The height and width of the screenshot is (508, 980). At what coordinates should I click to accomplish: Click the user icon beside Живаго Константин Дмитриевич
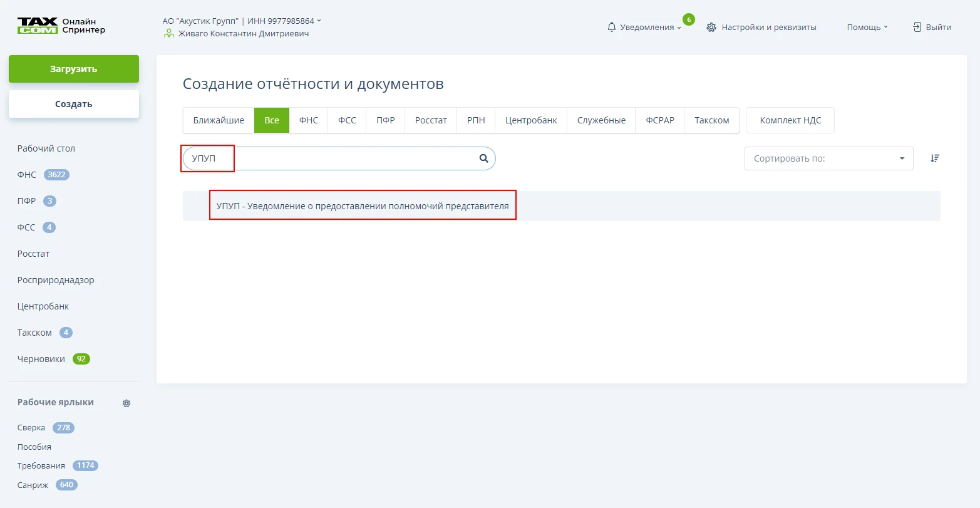[x=168, y=33]
